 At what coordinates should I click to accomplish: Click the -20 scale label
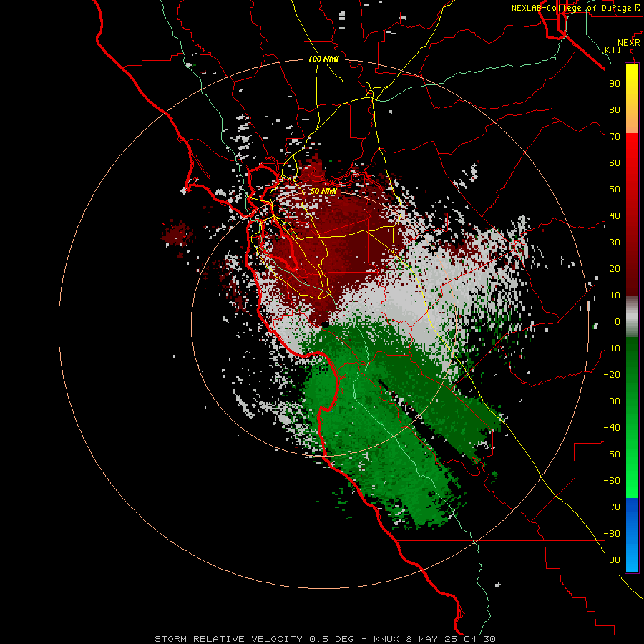[612, 375]
